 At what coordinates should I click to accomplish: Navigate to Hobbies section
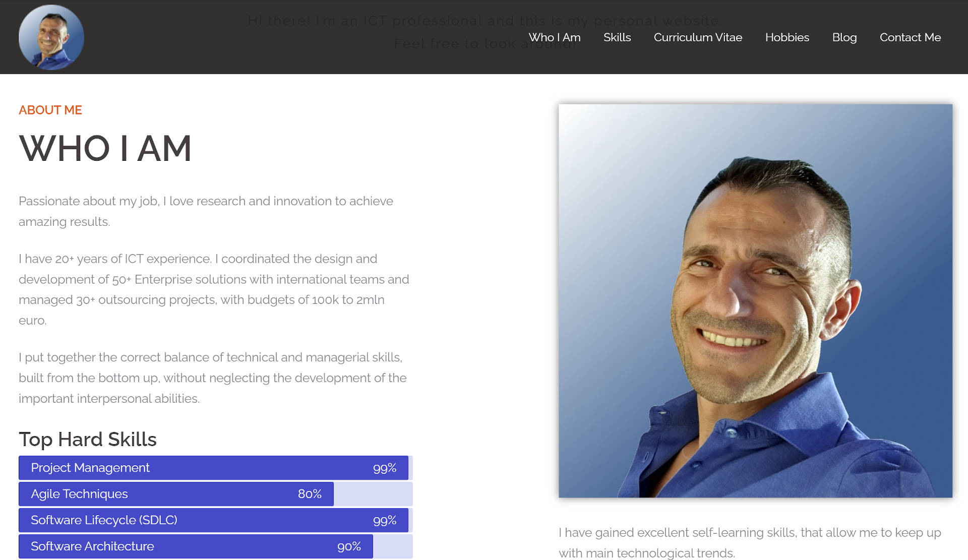(x=788, y=37)
